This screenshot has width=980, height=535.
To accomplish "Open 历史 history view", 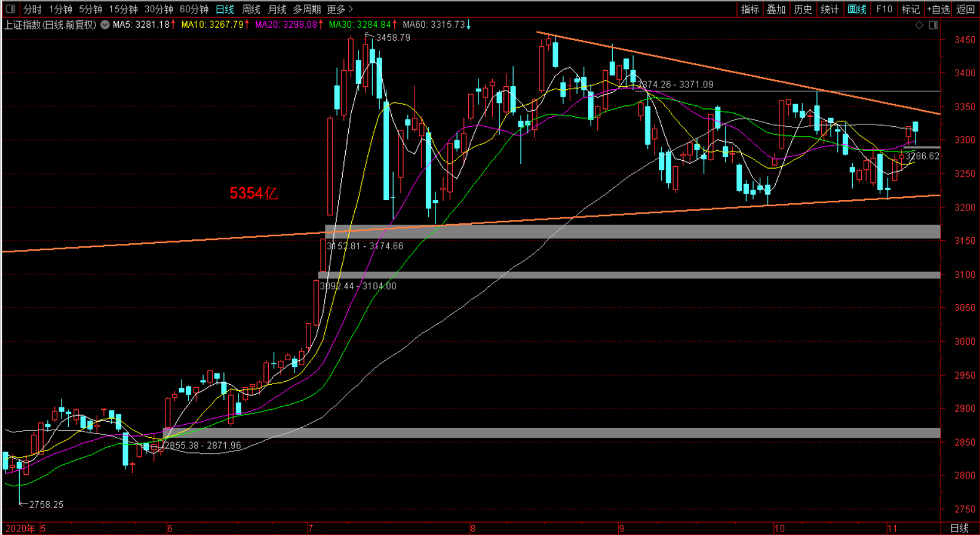I will tap(803, 9).
